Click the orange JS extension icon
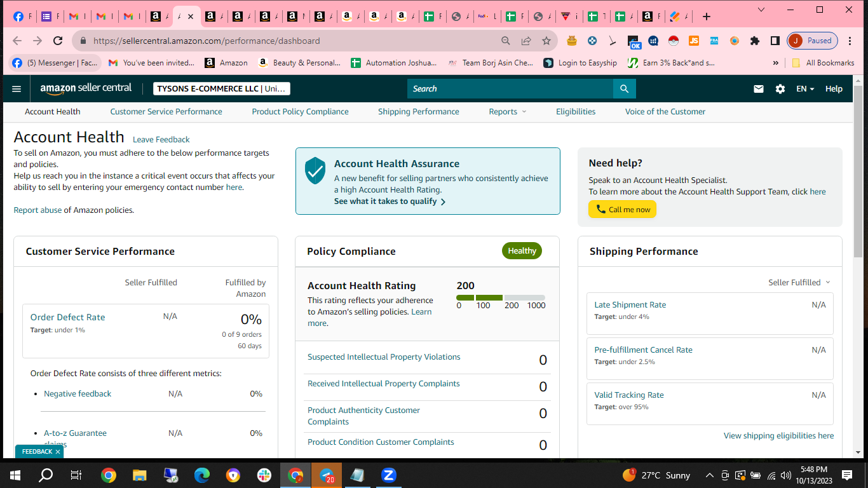Viewport: 868px width, 488px height. (694, 41)
